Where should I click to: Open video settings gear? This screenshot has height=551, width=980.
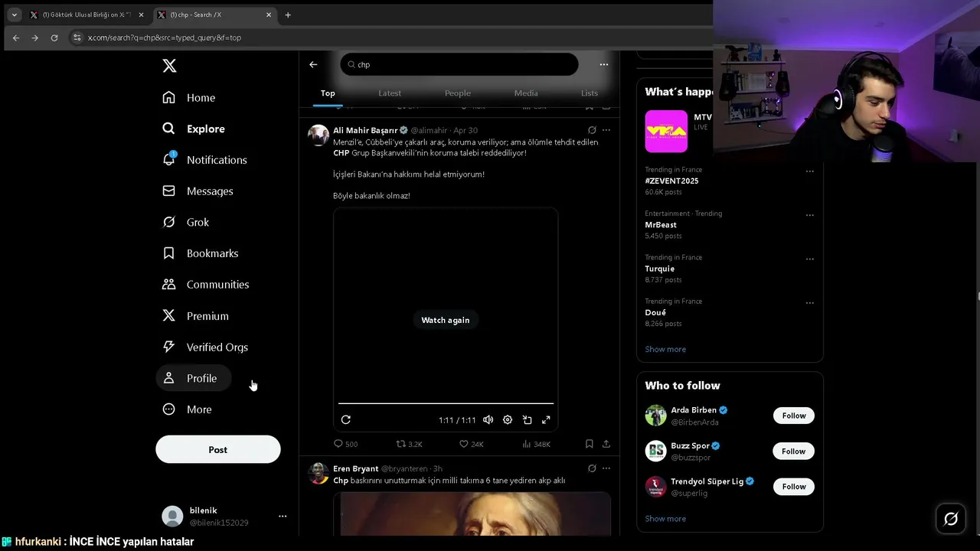(508, 419)
